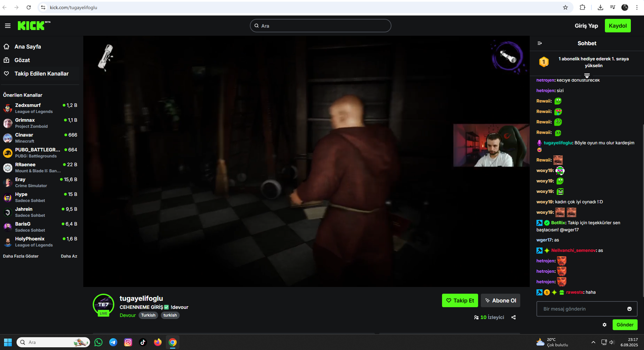The width and height of the screenshot is (644, 350).
Task: Follow channel with Takip Et
Action: pos(460,300)
